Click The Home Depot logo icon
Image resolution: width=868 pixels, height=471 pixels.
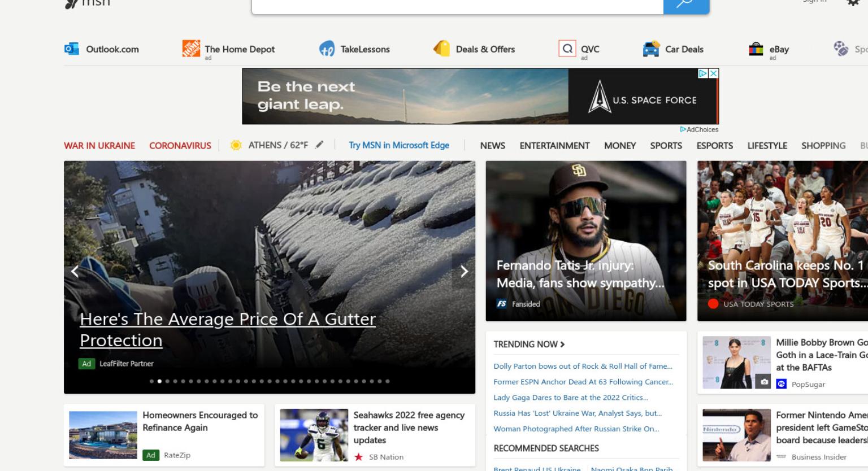coord(191,49)
